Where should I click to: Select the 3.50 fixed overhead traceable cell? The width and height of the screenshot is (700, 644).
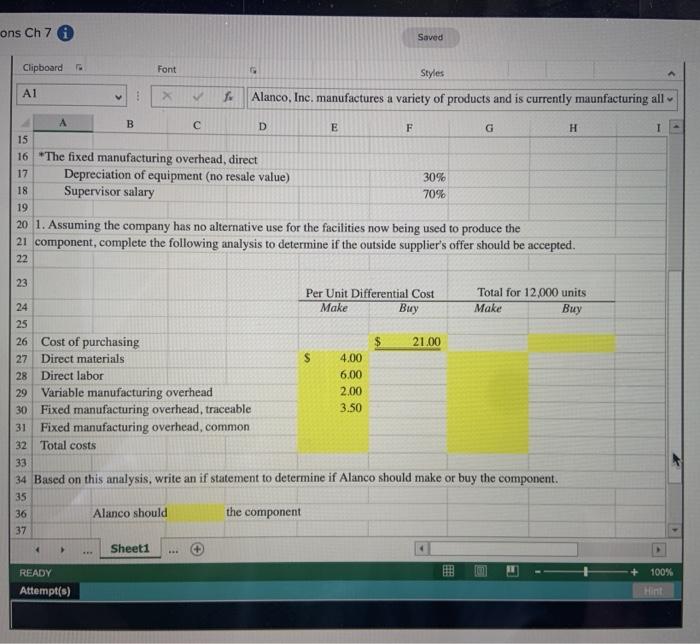[x=334, y=408]
